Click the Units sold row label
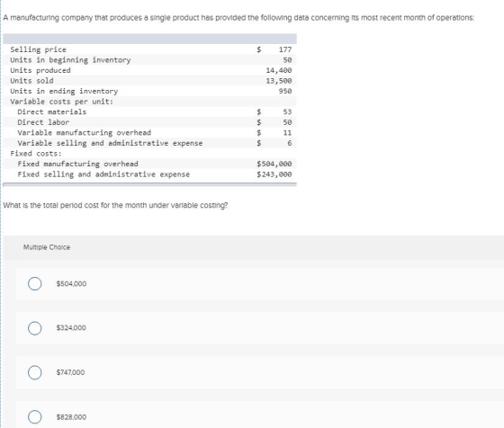This screenshot has height=428, width=504. tap(31, 81)
